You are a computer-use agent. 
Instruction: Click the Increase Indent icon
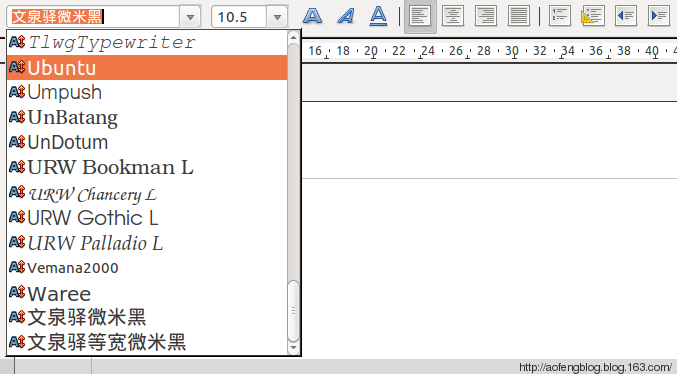point(659,16)
